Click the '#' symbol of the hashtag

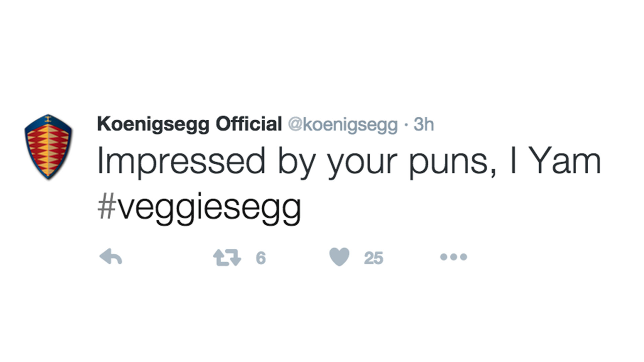point(106,206)
